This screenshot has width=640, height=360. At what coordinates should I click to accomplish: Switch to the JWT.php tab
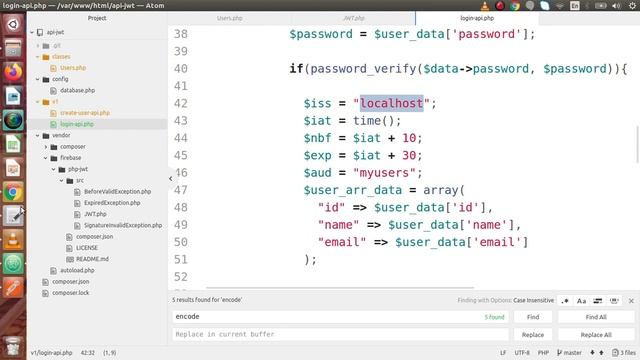tap(353, 18)
